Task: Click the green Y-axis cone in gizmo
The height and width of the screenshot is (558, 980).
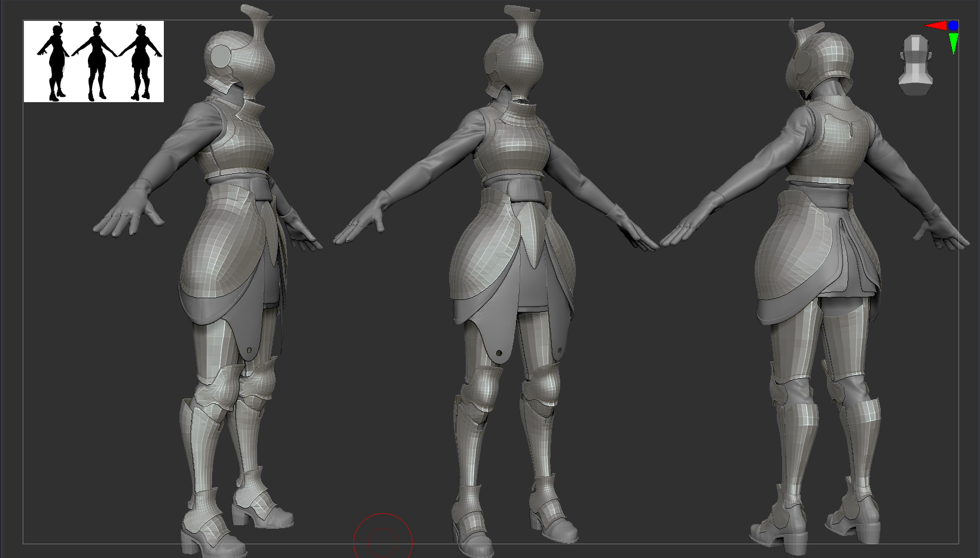Action: [953, 43]
